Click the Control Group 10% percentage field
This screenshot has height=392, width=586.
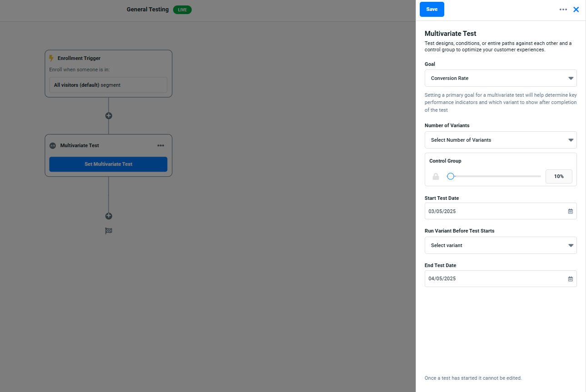coord(558,176)
